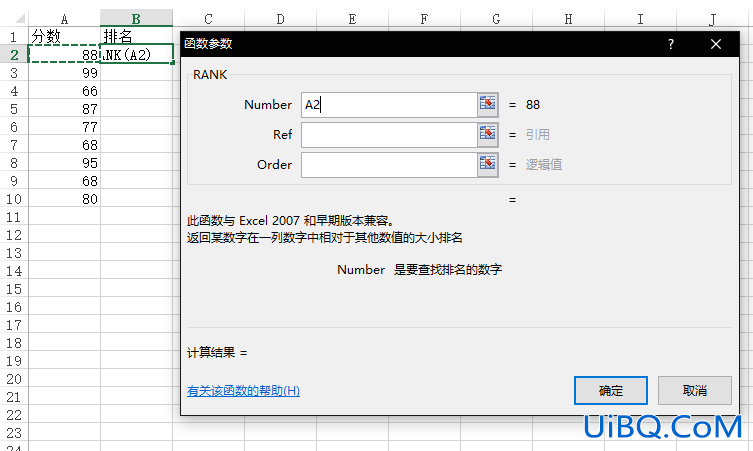Click empty cell B10 in 排名 column
The height and width of the screenshot is (451, 753).
coord(136,199)
